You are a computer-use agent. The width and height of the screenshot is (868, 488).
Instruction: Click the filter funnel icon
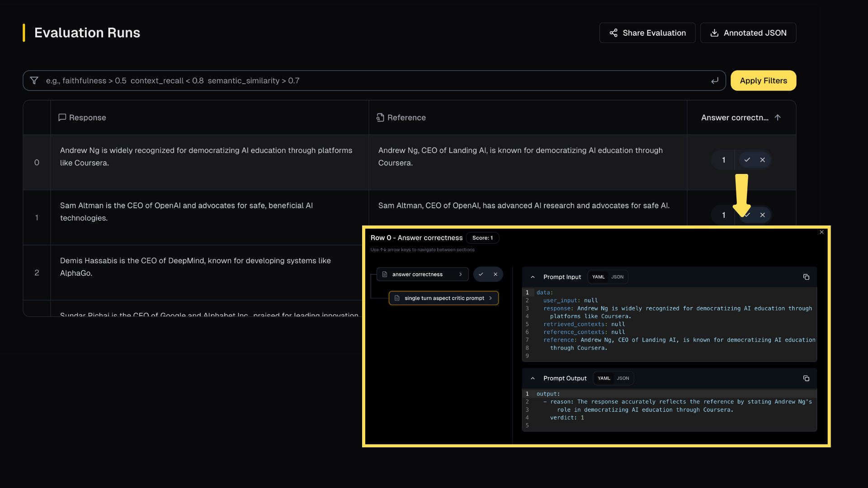click(34, 80)
